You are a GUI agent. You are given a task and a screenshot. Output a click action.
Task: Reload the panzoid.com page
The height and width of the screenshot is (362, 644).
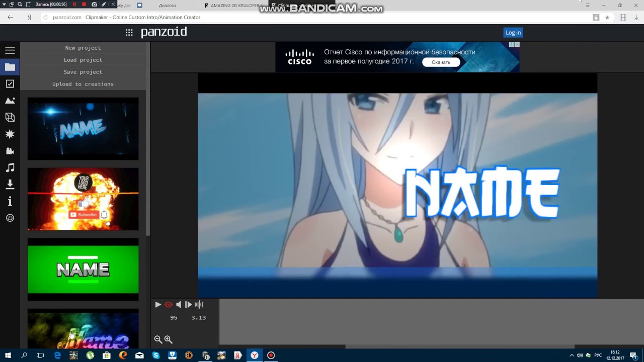pos(45,17)
